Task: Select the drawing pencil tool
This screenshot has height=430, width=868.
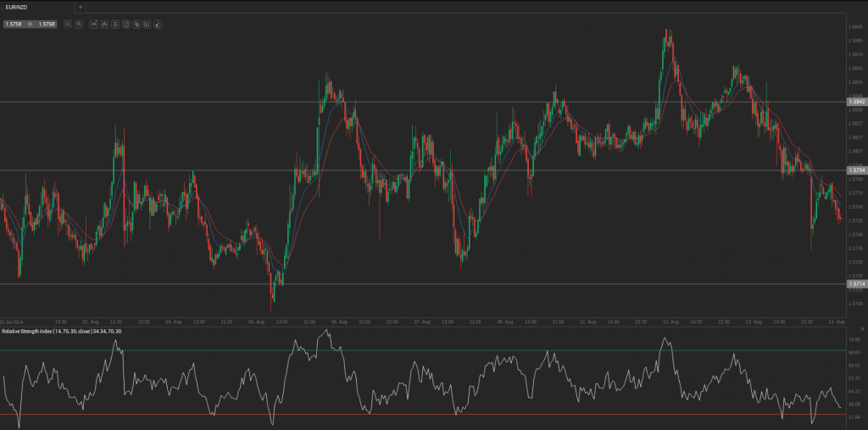Action: (158, 25)
